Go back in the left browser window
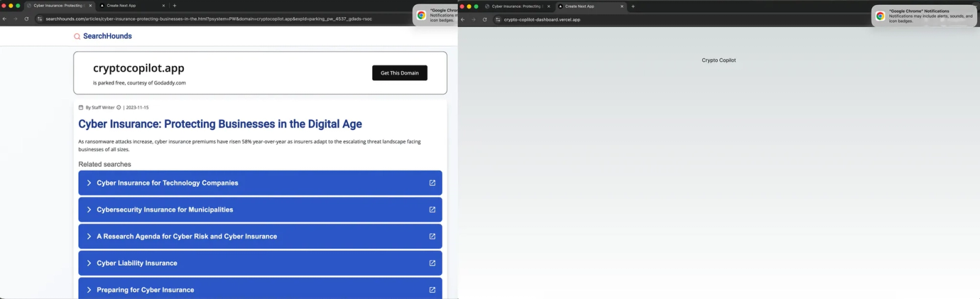This screenshot has width=980, height=299. click(4, 19)
